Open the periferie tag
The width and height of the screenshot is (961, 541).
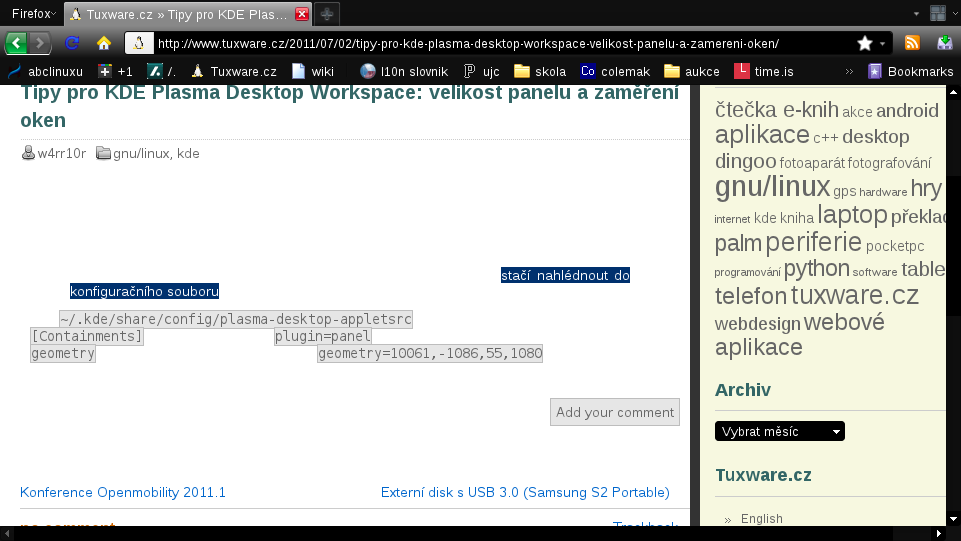click(x=813, y=243)
